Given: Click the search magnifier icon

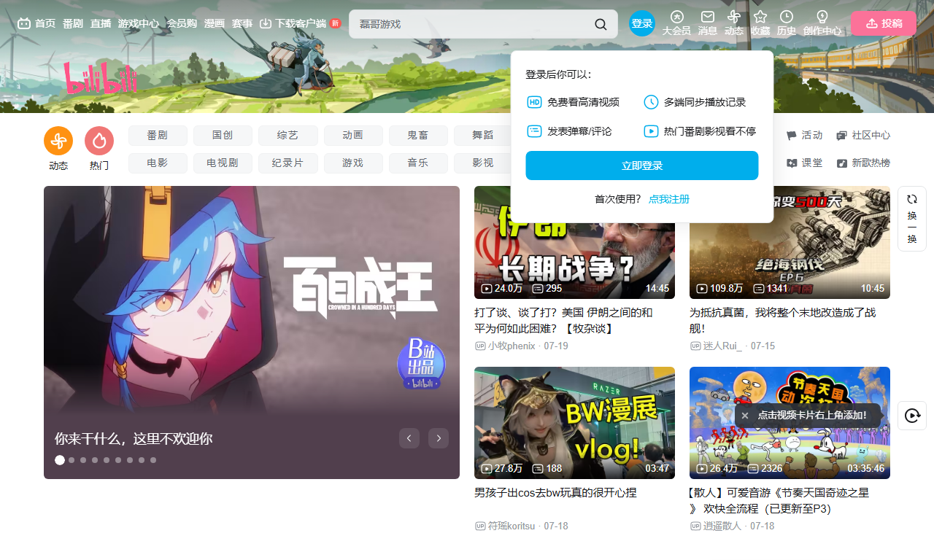Looking at the screenshot, I should tap(601, 24).
